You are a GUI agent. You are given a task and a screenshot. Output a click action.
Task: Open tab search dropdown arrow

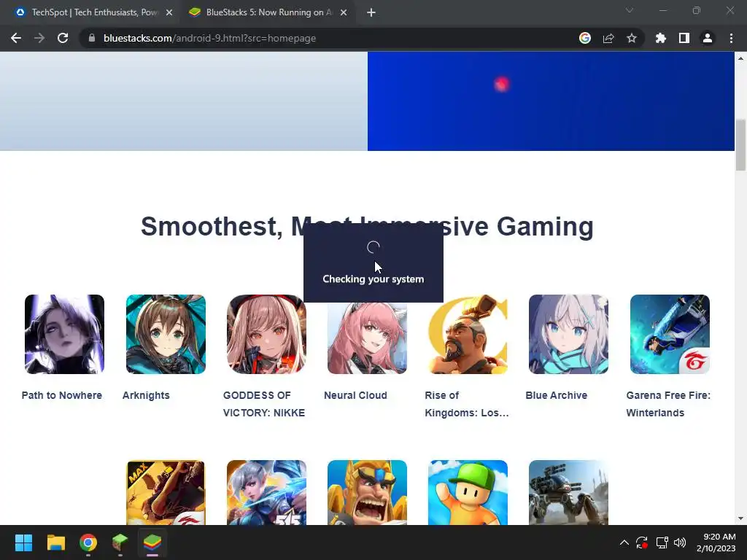click(x=630, y=10)
